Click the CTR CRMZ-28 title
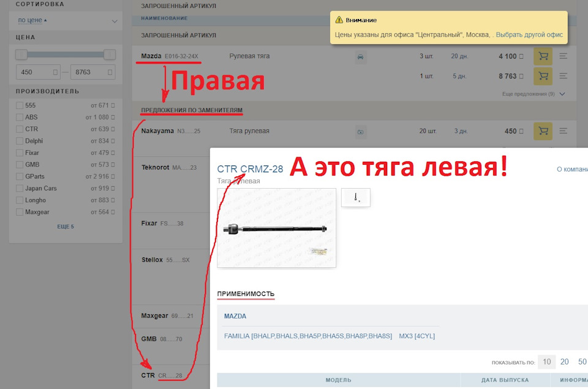 click(250, 169)
